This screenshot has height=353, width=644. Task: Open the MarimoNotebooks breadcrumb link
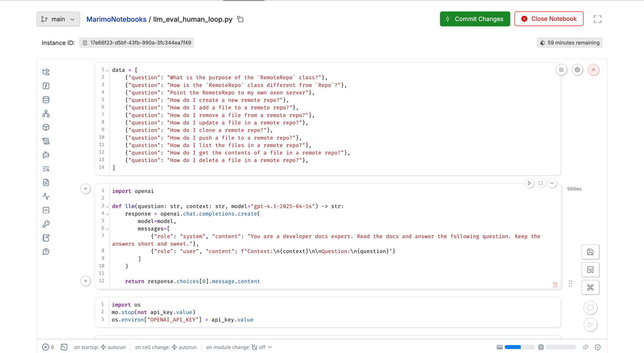click(x=116, y=19)
